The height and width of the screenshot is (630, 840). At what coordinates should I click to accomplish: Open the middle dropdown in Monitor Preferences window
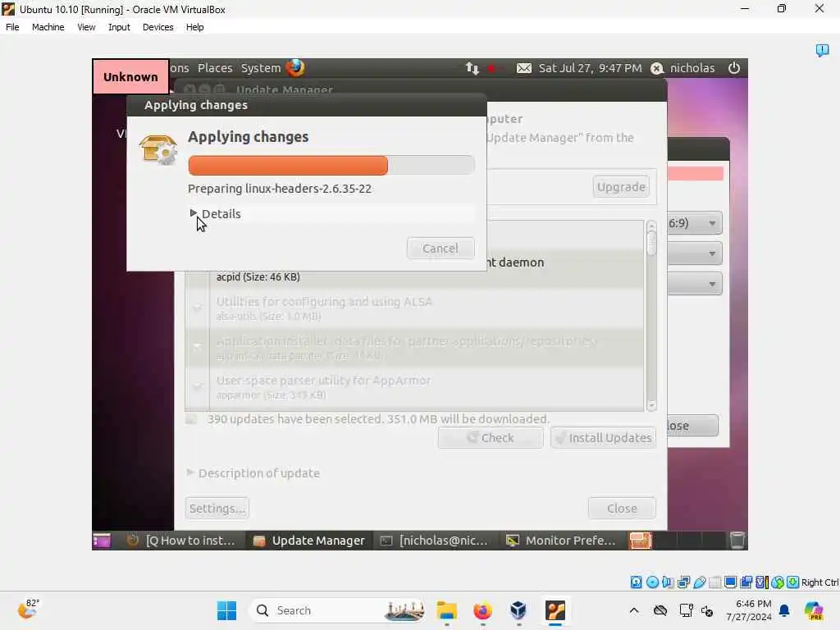coord(695,253)
